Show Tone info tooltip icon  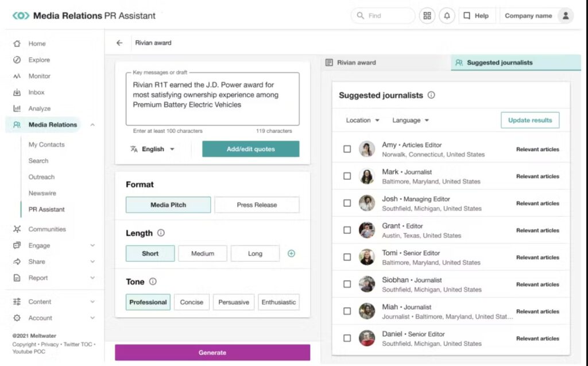pyautogui.click(x=153, y=282)
